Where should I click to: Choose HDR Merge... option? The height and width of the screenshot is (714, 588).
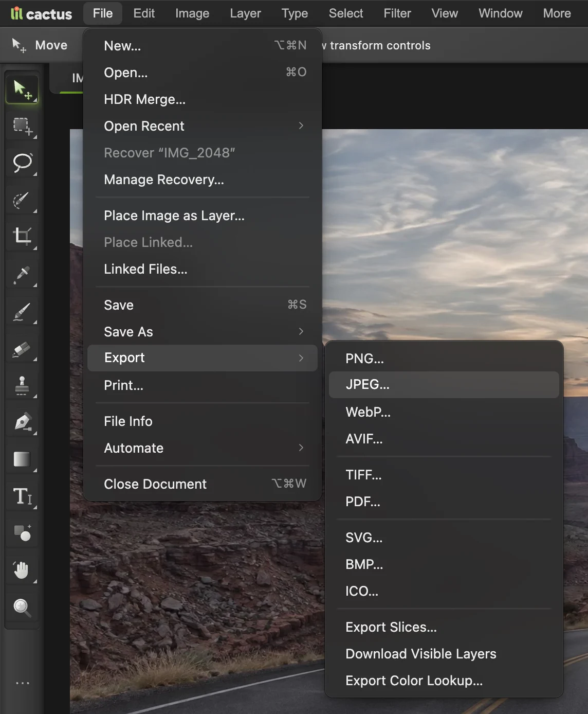click(203, 99)
